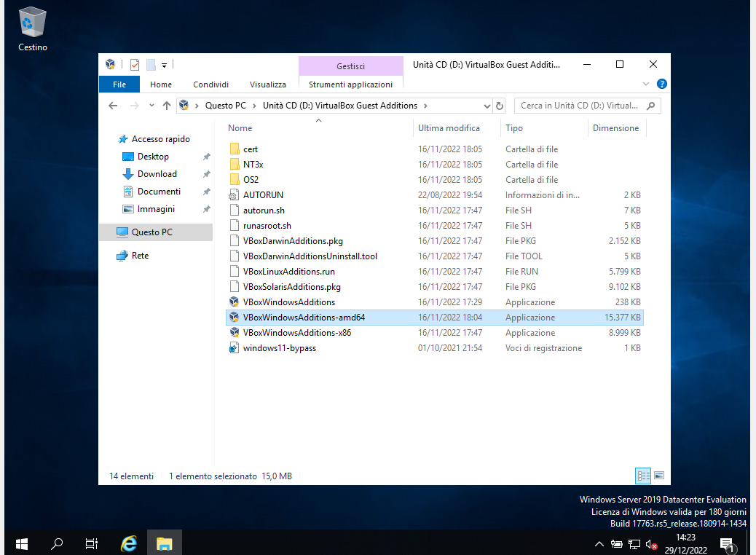Click the Properties quick access toolbar icon
The height and width of the screenshot is (555, 756).
[x=135, y=65]
